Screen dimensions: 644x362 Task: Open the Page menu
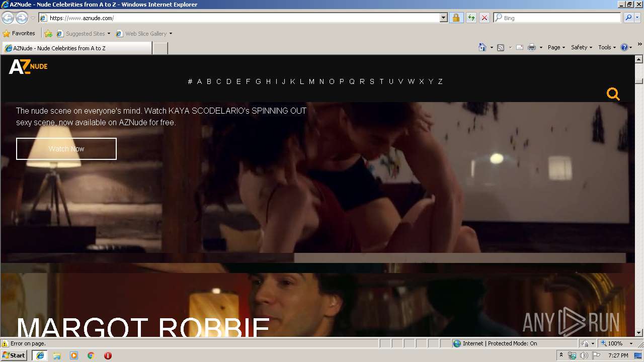coord(556,47)
